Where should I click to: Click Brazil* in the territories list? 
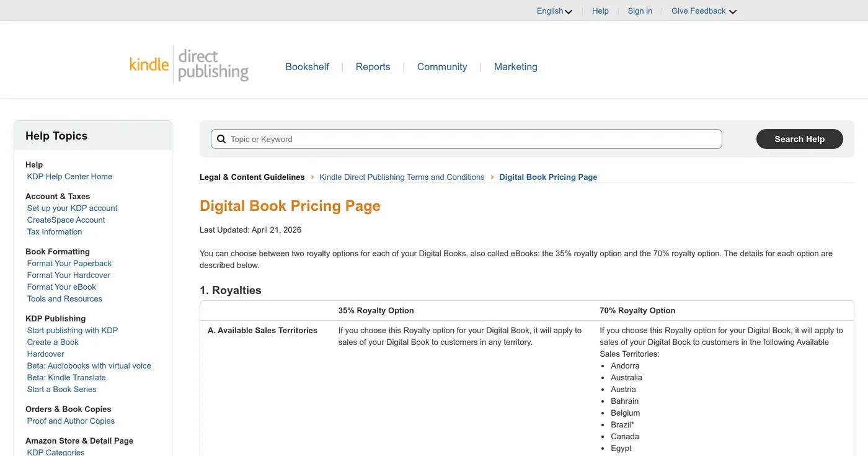(x=622, y=425)
